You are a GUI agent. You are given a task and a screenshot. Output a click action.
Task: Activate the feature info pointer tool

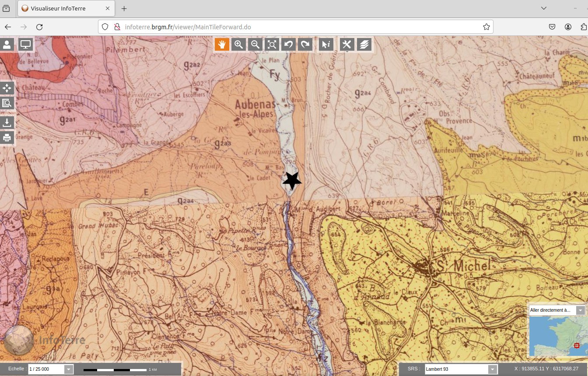326,44
